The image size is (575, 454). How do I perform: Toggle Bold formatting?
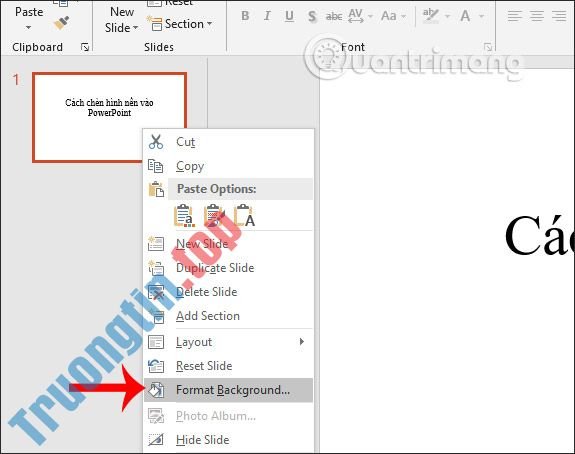coord(245,16)
